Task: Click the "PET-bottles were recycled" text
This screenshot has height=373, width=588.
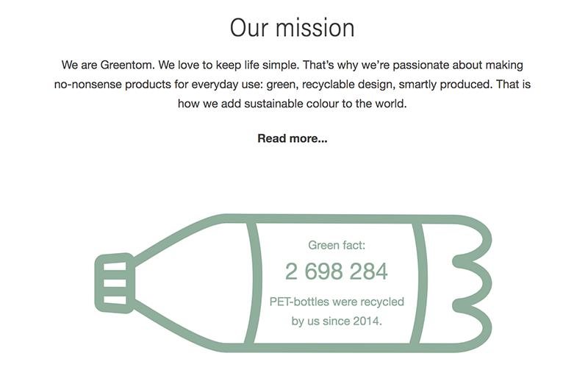Action: 336,302
